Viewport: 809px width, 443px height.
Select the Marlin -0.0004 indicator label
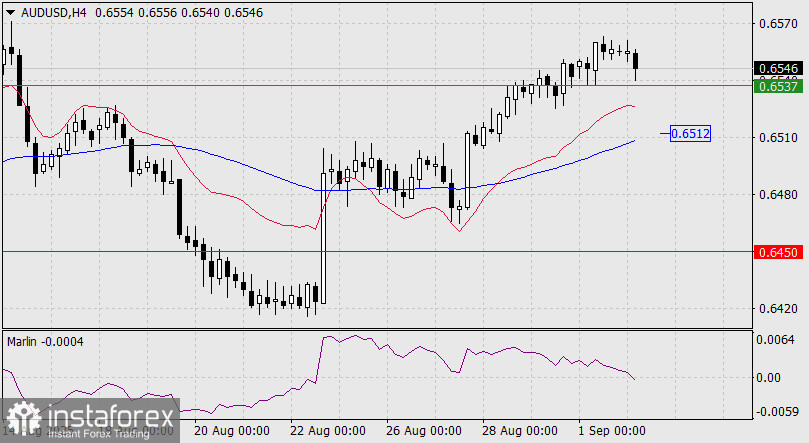pos(45,342)
